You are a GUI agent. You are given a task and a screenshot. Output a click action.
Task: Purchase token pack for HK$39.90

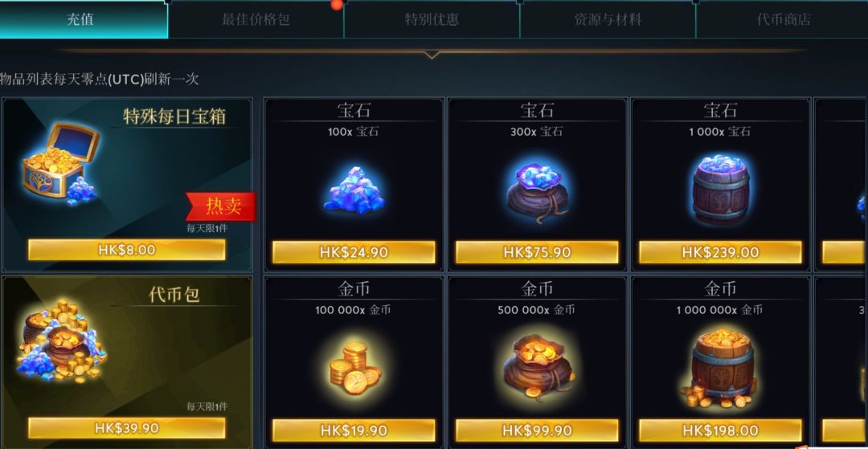coord(127,428)
